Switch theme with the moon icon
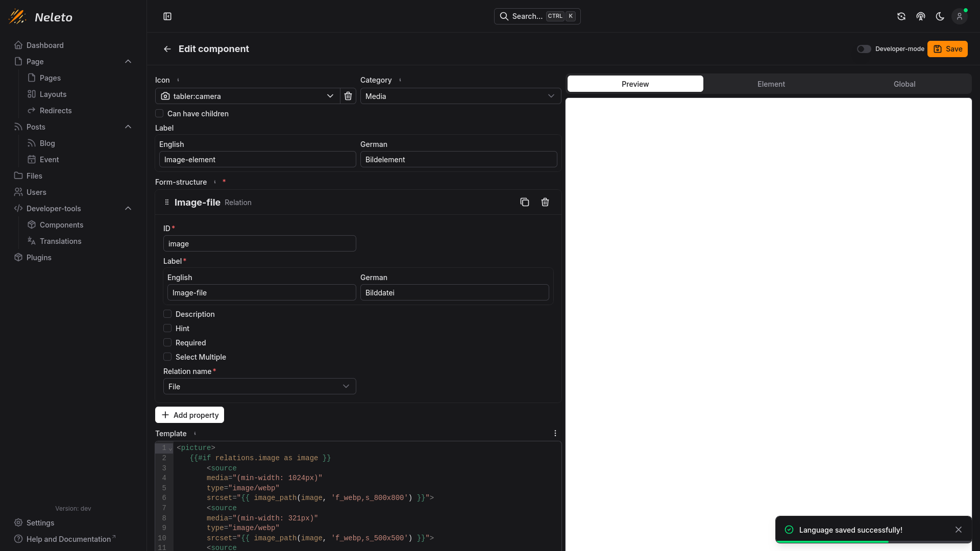 click(x=940, y=16)
